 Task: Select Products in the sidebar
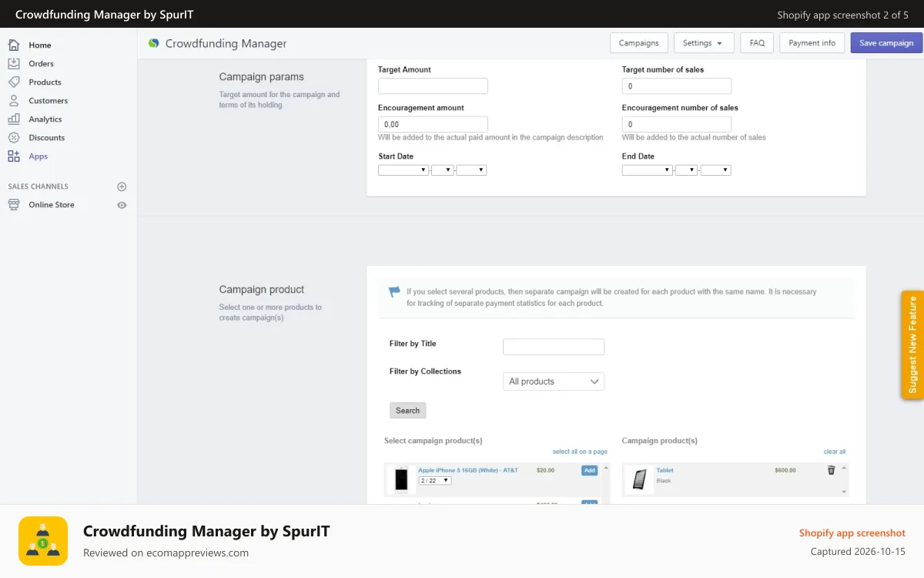[x=45, y=82]
